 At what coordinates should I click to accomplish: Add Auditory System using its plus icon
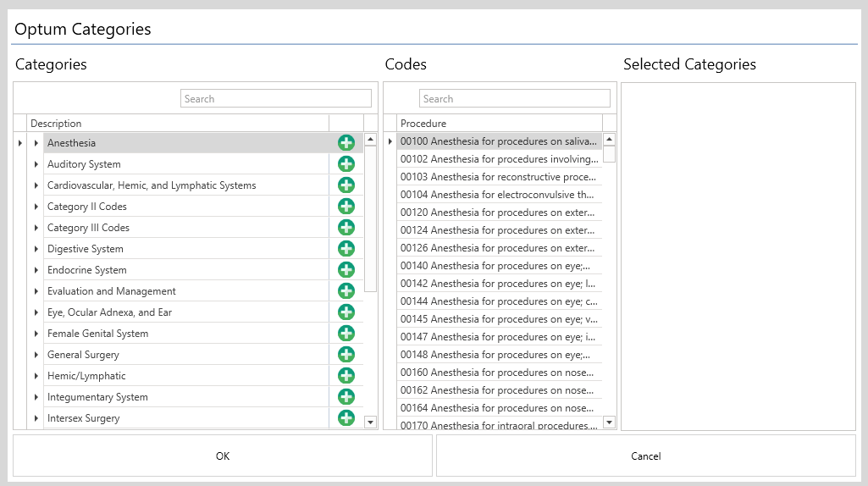(346, 164)
